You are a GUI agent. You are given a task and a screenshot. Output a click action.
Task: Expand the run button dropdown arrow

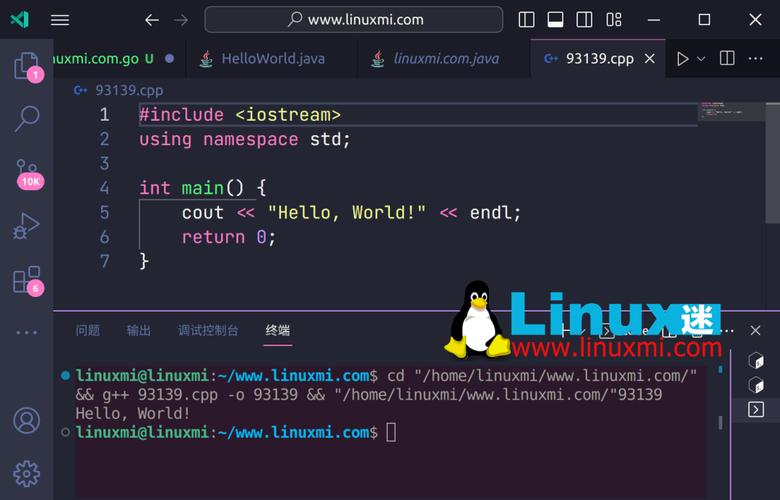pyautogui.click(x=701, y=59)
